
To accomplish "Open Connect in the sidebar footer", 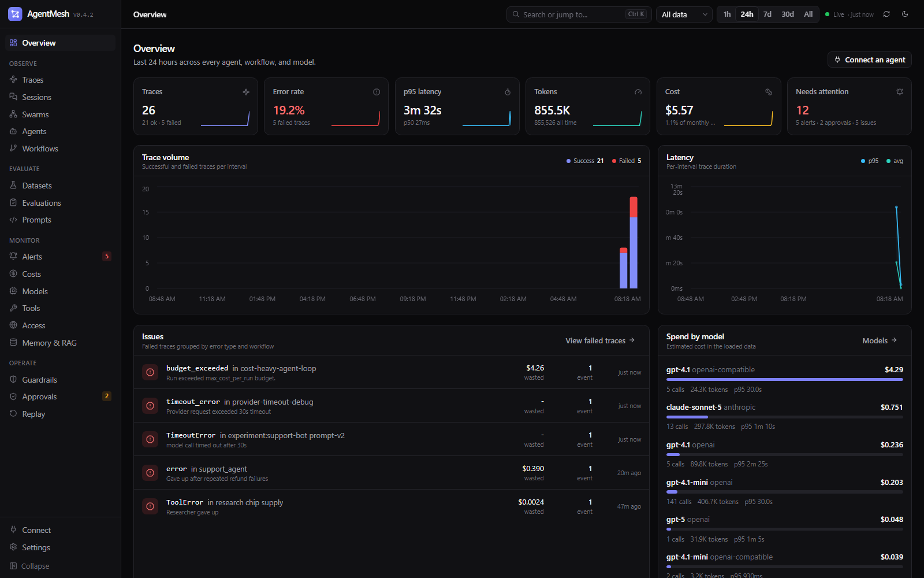I will click(60, 530).
